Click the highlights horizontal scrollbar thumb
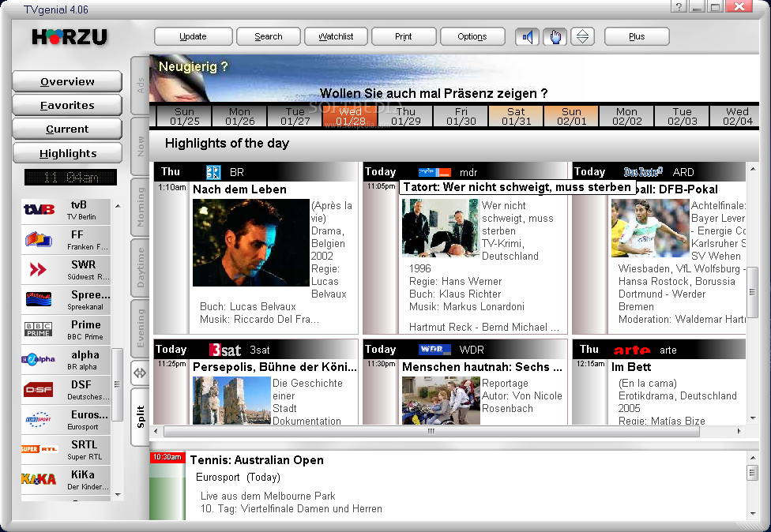771x532 pixels. [x=431, y=431]
